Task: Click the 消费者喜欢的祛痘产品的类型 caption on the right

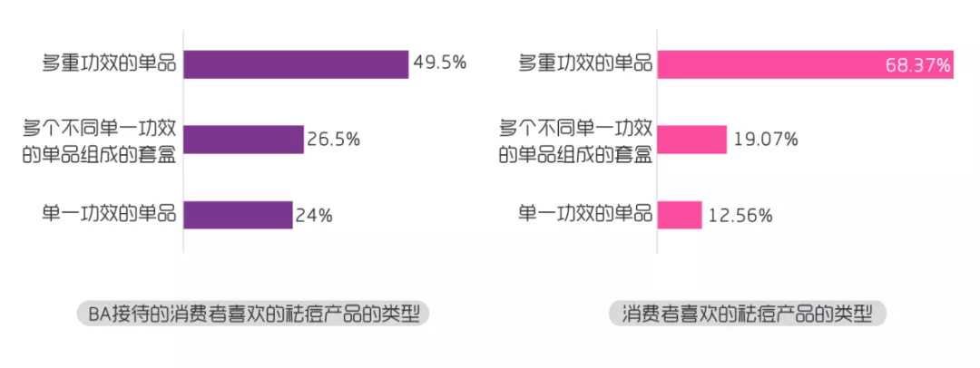Action: (x=747, y=314)
